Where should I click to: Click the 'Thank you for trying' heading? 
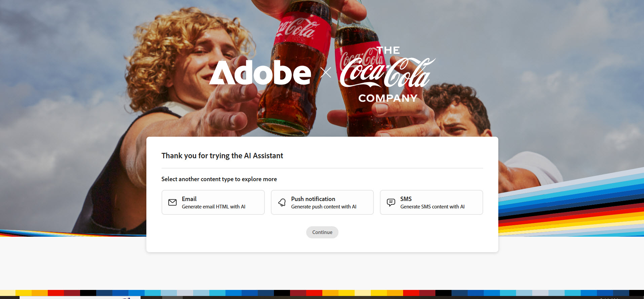coord(222,156)
